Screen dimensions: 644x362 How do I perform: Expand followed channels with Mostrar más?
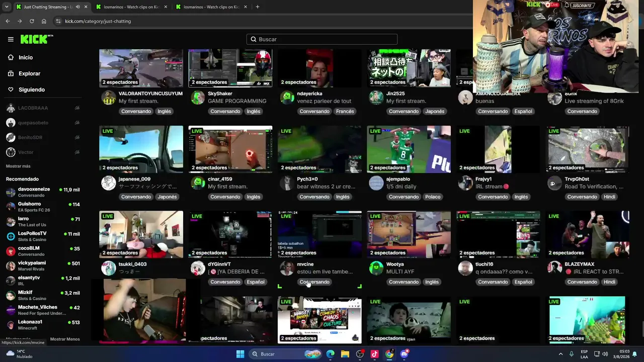pyautogui.click(x=18, y=166)
